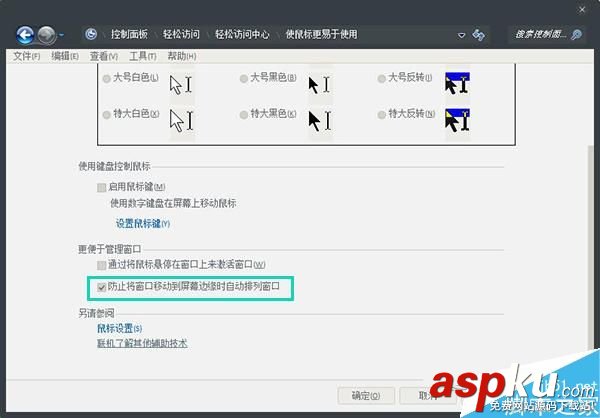This screenshot has height=418, width=600.
Task: Open the 查看(V) menu
Action: 104,56
